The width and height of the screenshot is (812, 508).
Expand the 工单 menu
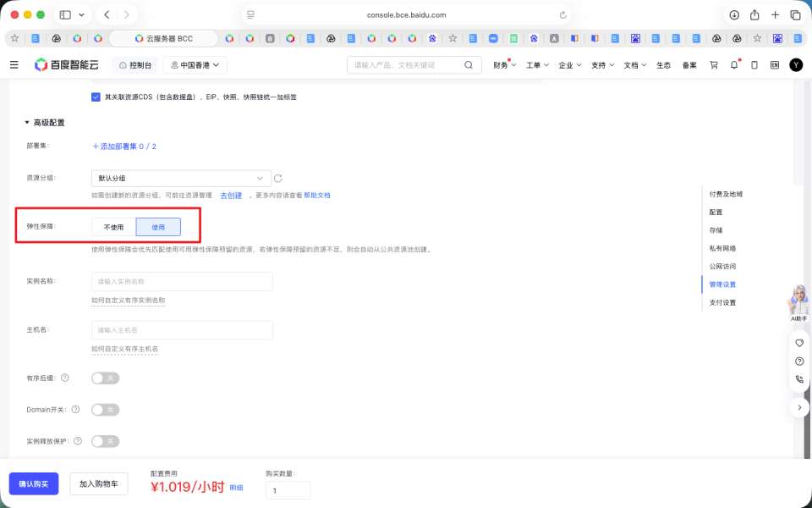[x=537, y=65]
